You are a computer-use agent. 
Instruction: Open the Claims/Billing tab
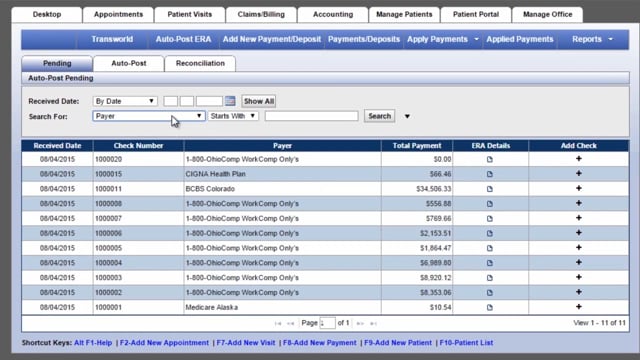pos(261,14)
